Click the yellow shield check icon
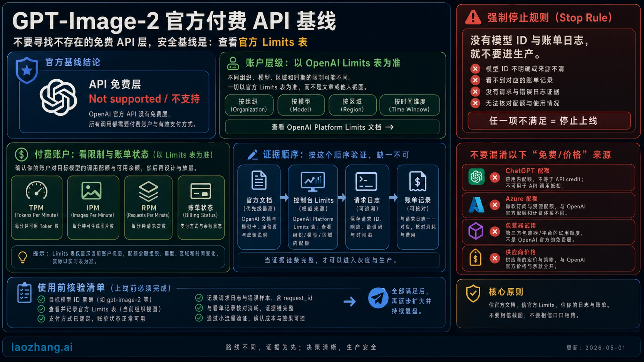 (x=473, y=293)
